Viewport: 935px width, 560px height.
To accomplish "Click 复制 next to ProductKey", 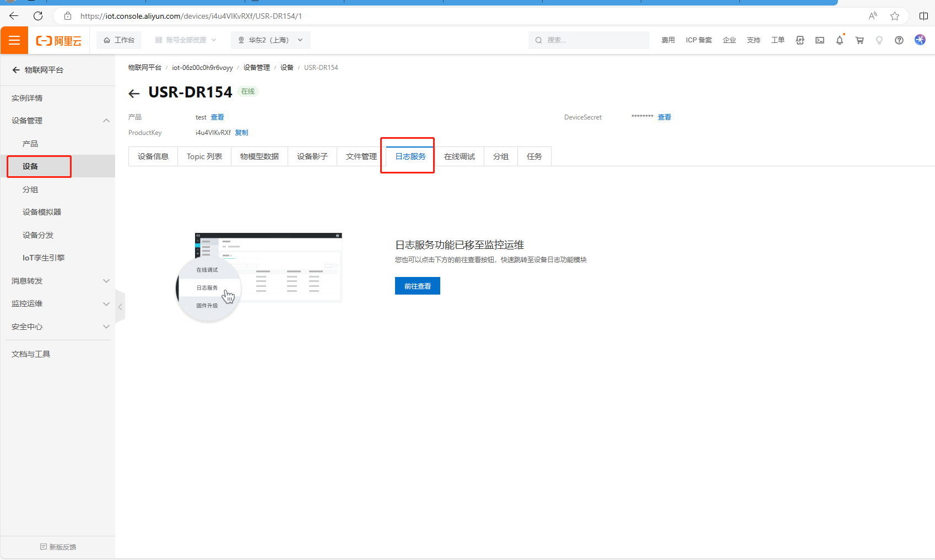I will 242,133.
